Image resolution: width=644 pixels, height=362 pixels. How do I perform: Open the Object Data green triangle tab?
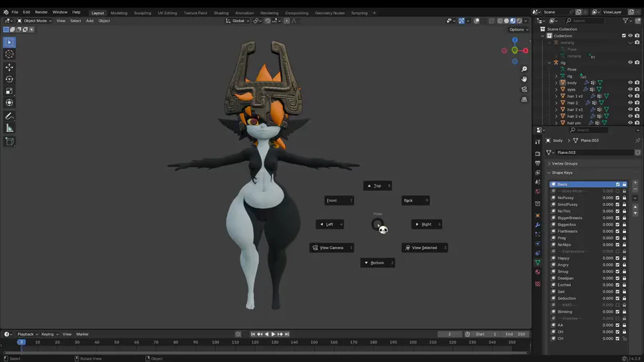tap(537, 263)
